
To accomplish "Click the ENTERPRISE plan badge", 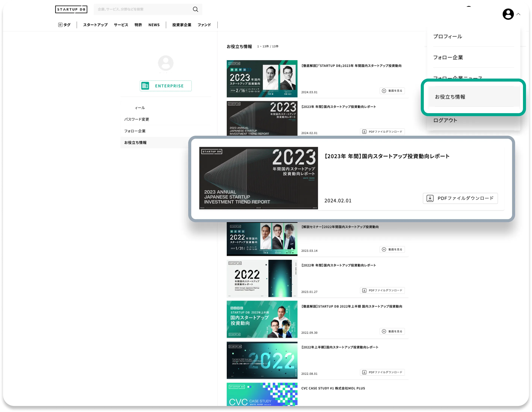I will tap(166, 86).
